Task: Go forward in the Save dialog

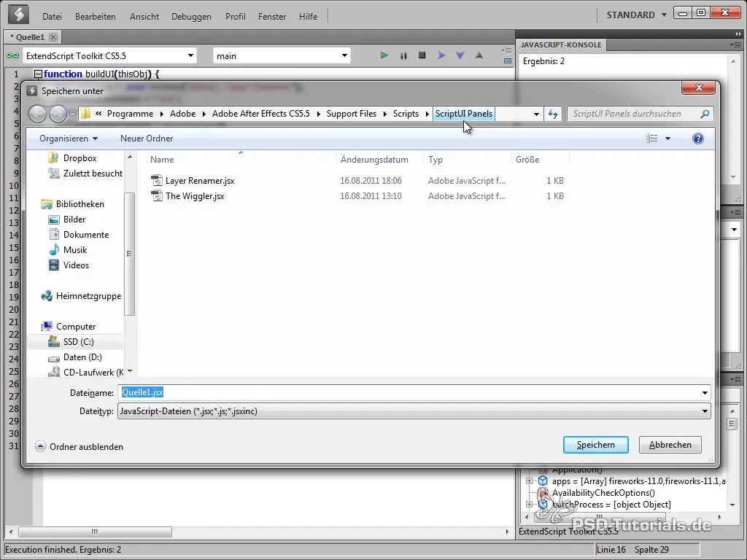Action: coord(58,114)
